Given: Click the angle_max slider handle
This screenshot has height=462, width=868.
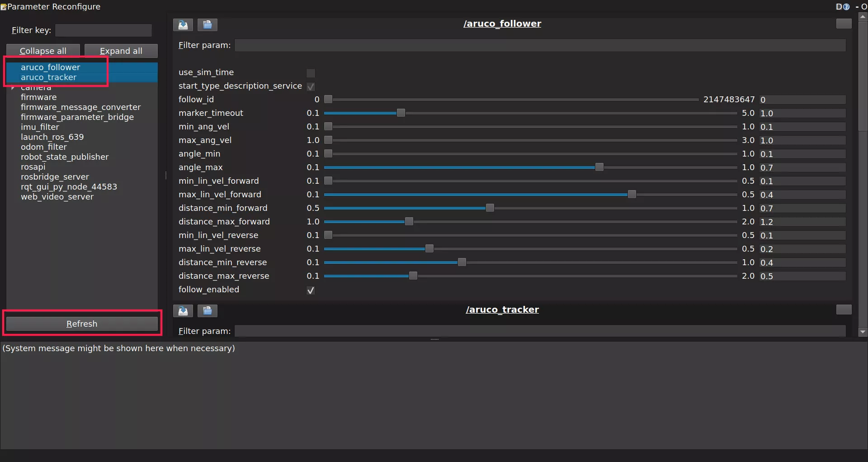Looking at the screenshot, I should coord(599,167).
